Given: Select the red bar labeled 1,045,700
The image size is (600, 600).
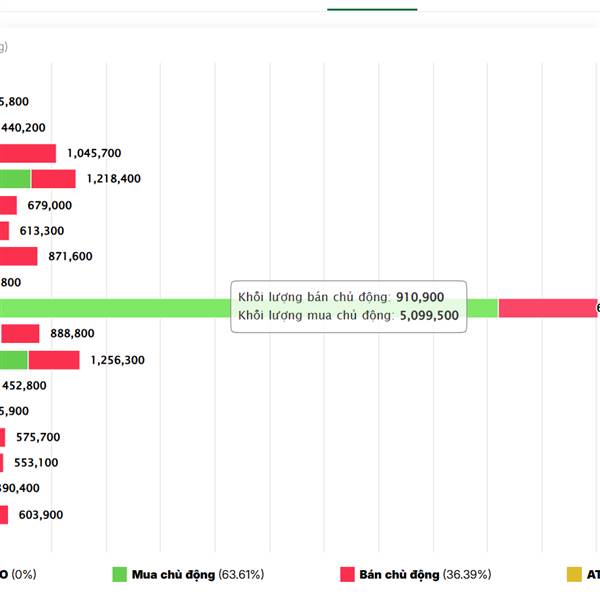Looking at the screenshot, I should [28, 153].
